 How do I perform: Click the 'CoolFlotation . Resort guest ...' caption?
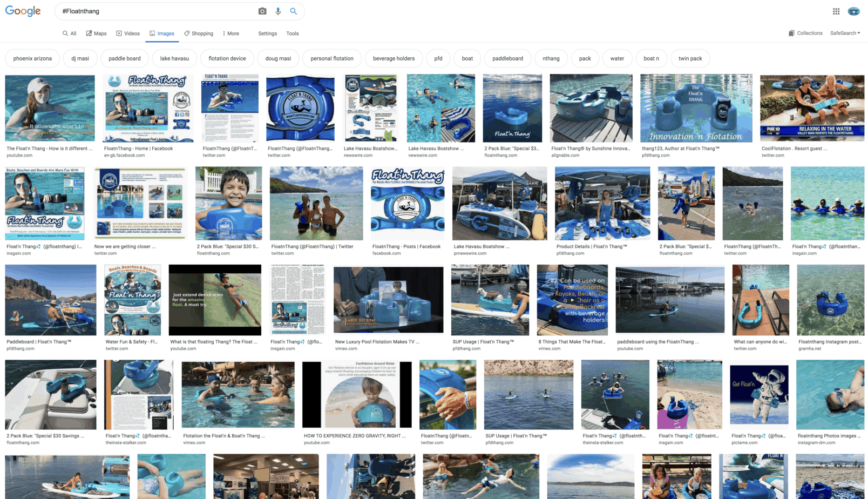[x=794, y=149]
